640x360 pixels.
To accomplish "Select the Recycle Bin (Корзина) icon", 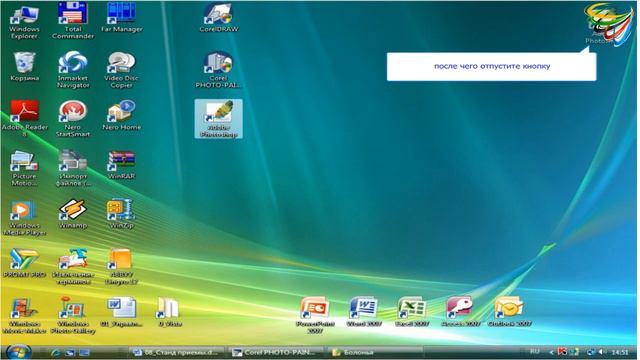I will pos(24,67).
